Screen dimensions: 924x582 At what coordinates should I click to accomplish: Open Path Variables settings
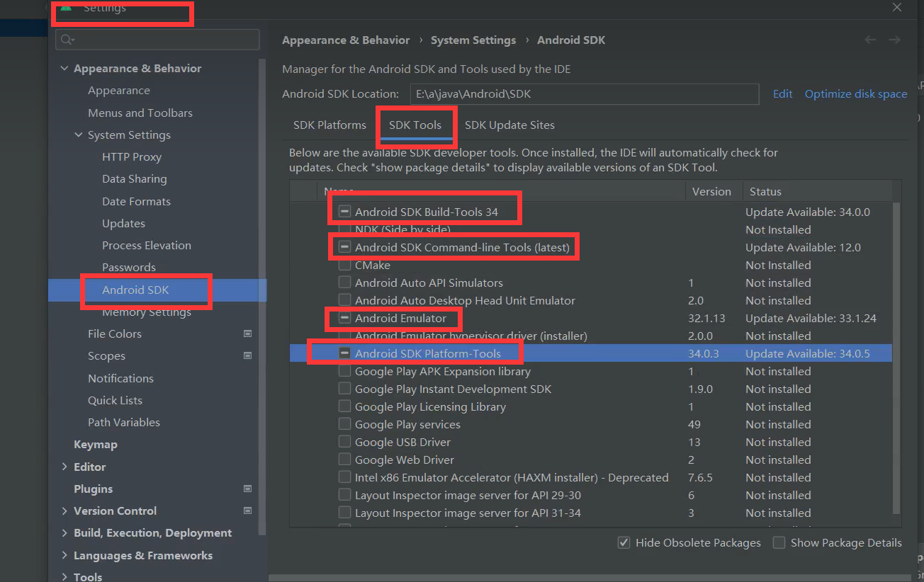pos(124,422)
